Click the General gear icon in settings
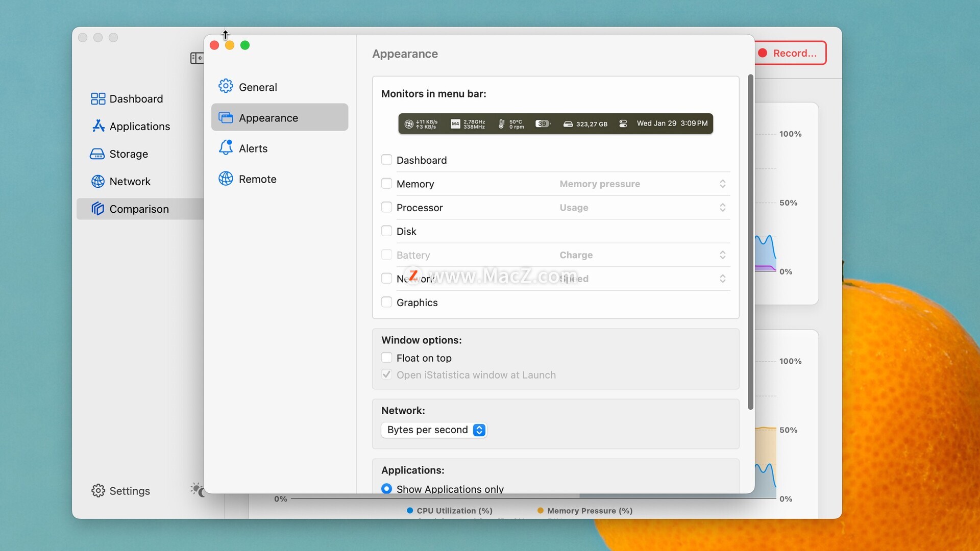 226,86
